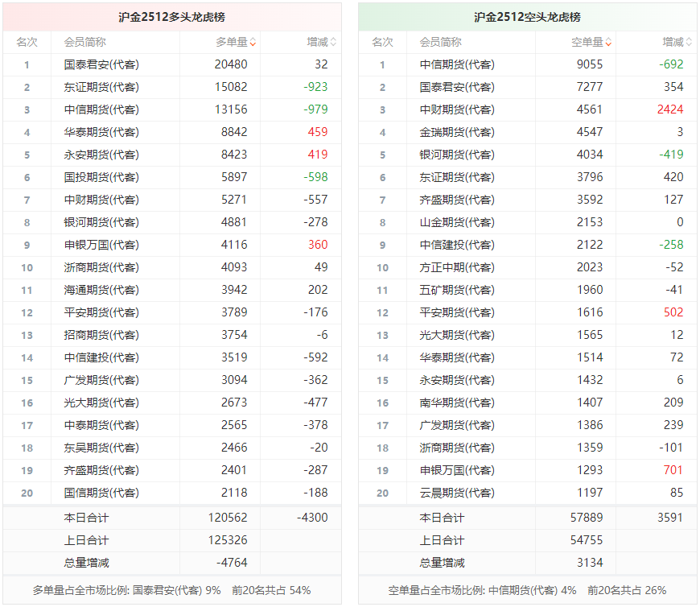This screenshot has height=607, width=700.
Task: Select 招商期货(代客) in long ranking
Action: coord(101,335)
